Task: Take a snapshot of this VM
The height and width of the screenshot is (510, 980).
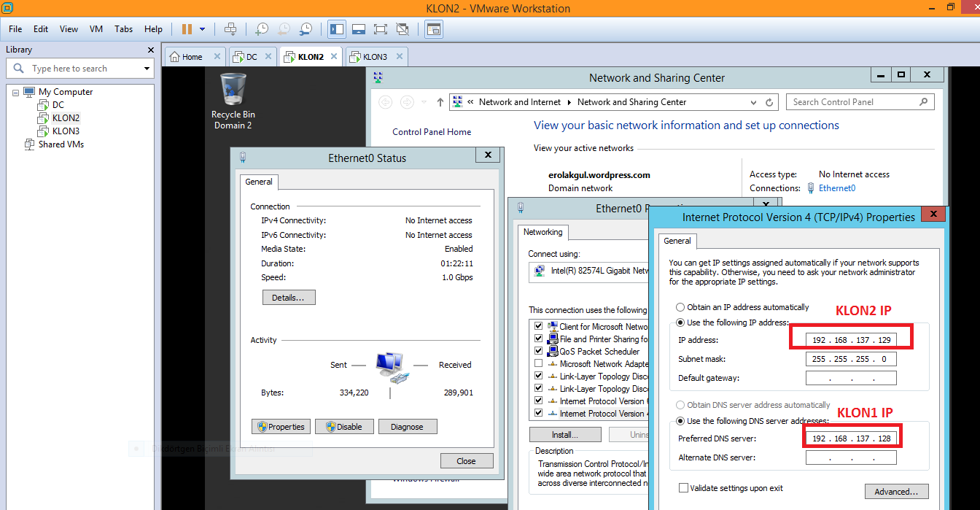Action: [x=261, y=29]
